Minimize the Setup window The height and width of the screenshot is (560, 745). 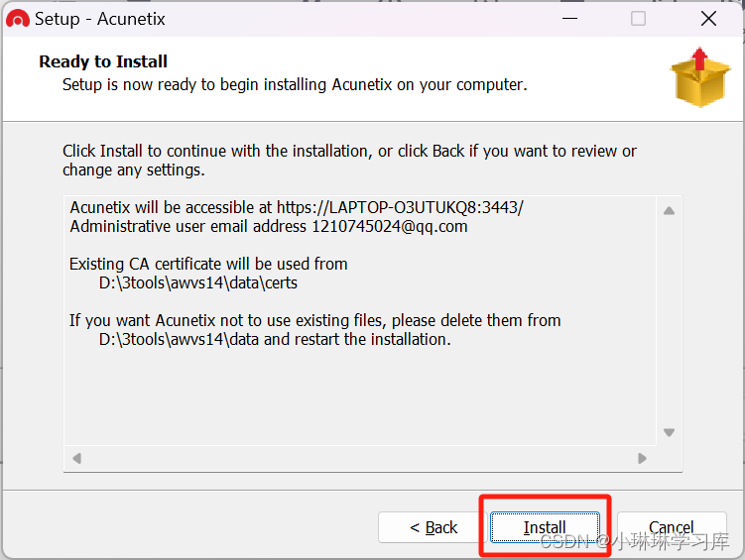point(569,19)
